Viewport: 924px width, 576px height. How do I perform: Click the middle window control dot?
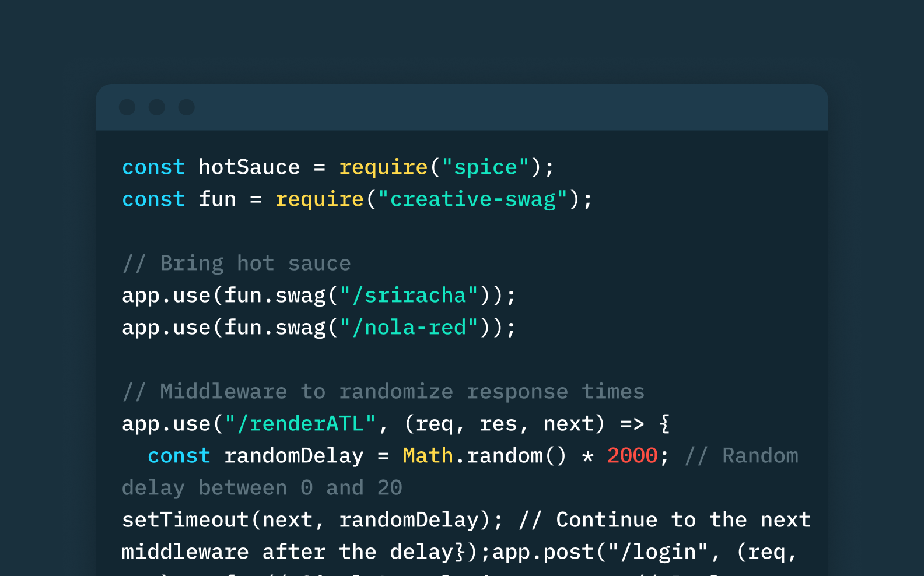pos(156,107)
